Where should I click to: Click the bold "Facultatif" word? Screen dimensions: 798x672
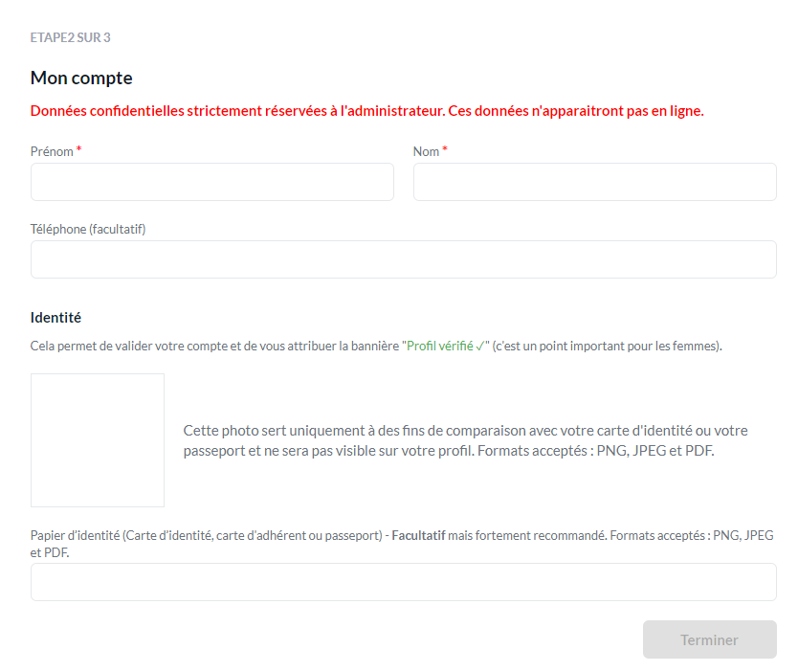click(418, 535)
